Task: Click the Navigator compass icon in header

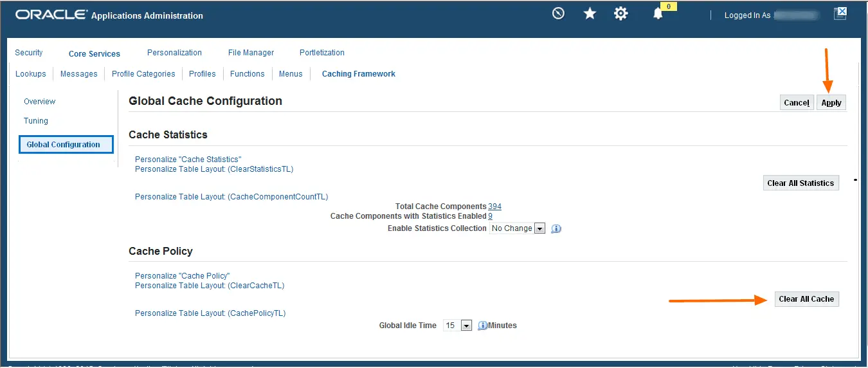Action: 558,14
